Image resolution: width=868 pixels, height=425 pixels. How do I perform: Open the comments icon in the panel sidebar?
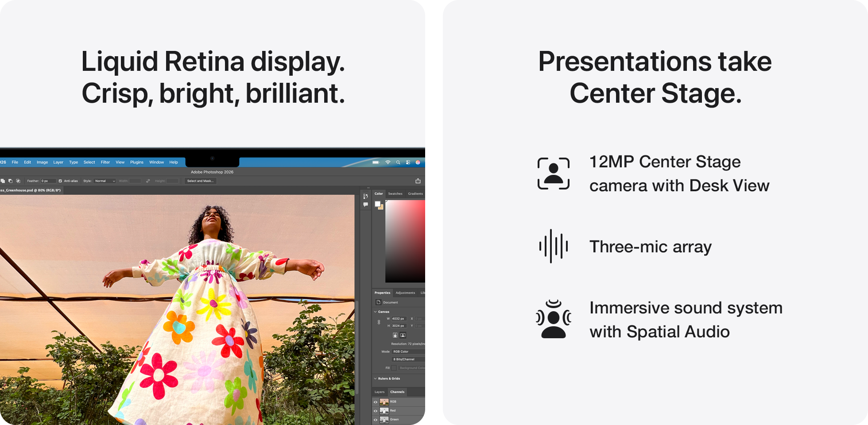point(365,204)
